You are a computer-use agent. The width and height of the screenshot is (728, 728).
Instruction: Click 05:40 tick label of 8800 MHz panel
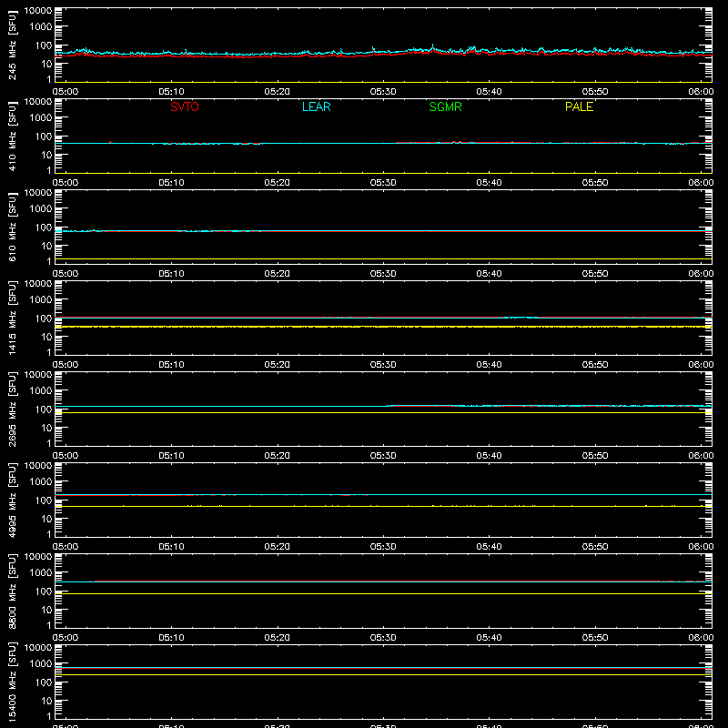click(489, 638)
